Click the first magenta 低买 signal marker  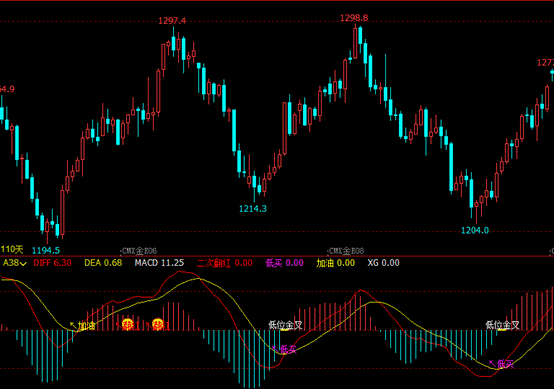tap(284, 349)
